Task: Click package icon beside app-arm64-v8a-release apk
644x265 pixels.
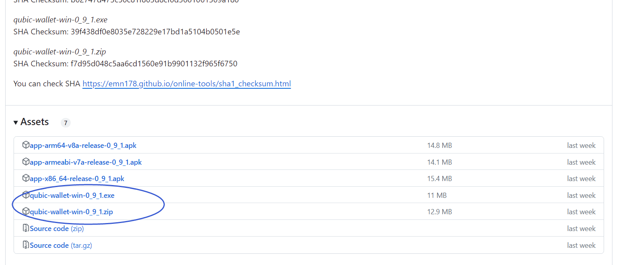Action: [x=26, y=145]
